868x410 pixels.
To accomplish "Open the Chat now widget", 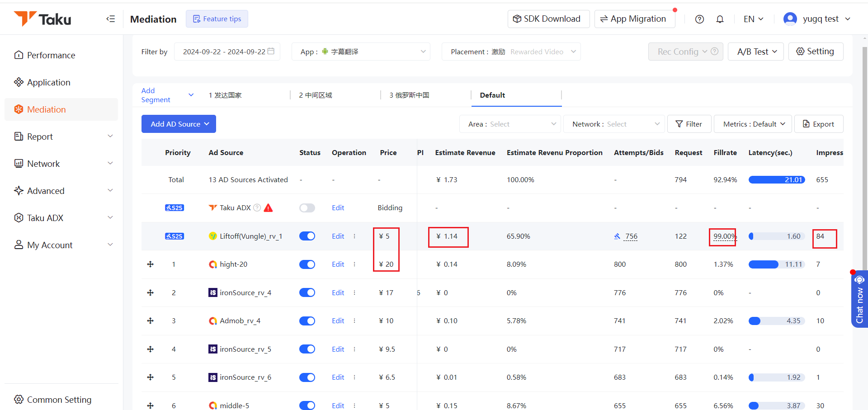I will point(859,299).
